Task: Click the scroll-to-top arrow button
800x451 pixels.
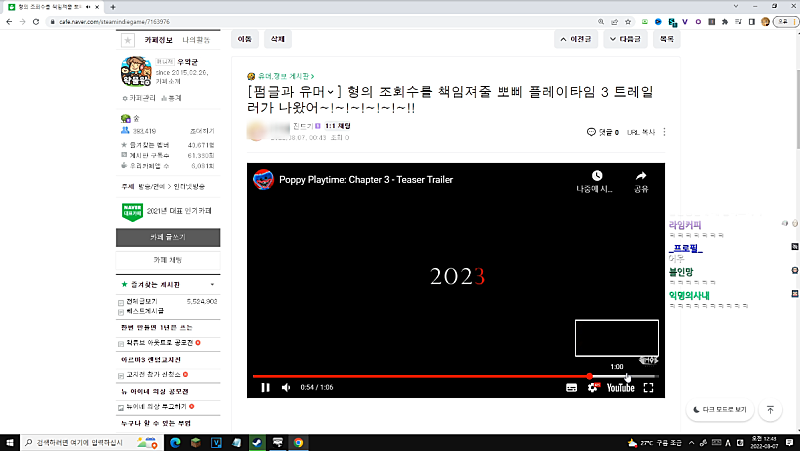Action: 770,410
